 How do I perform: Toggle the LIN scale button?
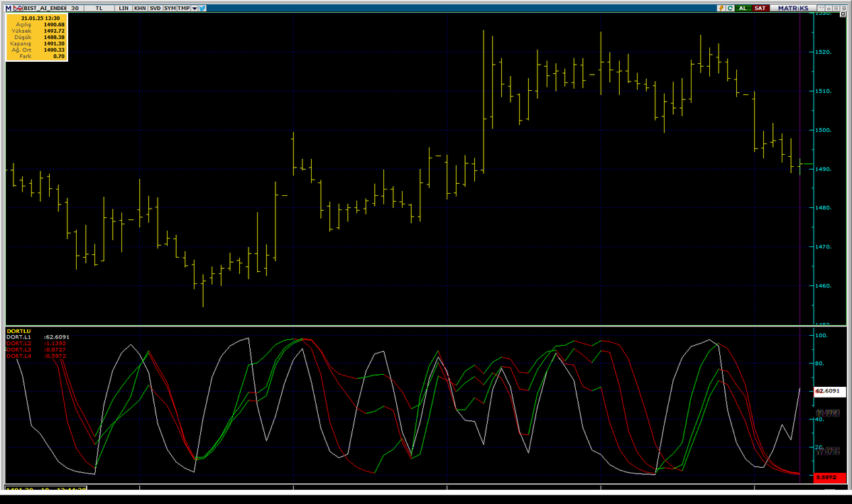coord(124,8)
